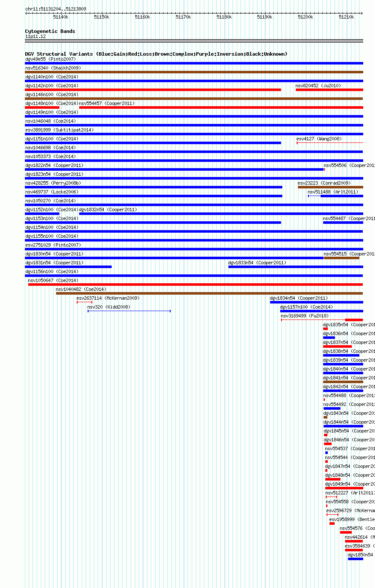Open dgv1830n54 (Cooper2011) variant

(54, 254)
